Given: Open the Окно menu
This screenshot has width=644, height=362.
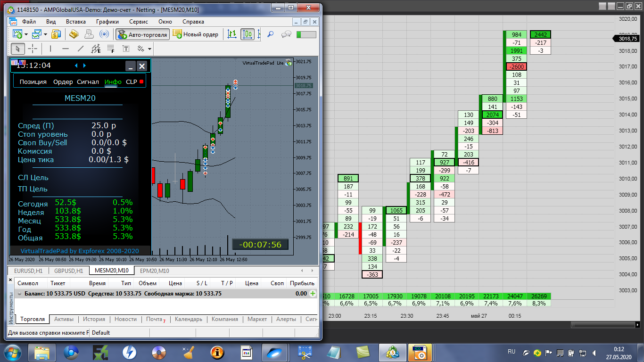Looking at the screenshot, I should (165, 22).
